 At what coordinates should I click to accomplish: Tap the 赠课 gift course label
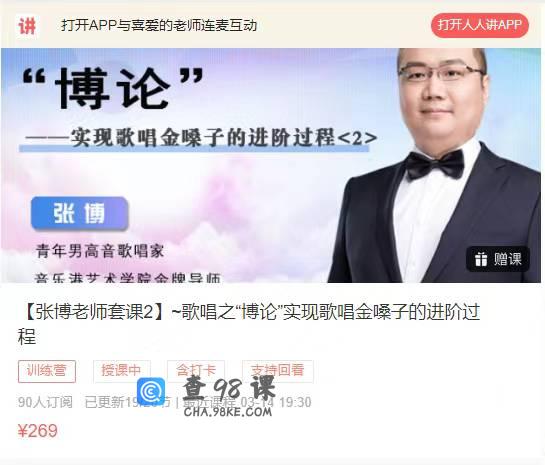498,259
